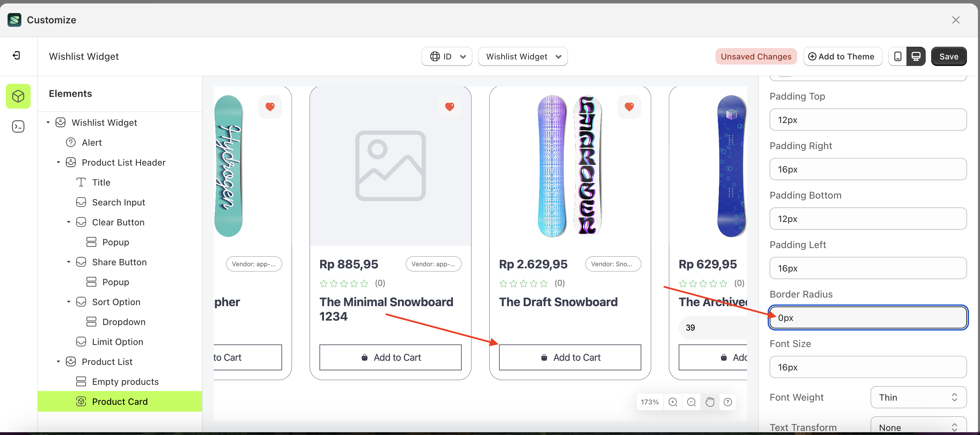The width and height of the screenshot is (980, 435).
Task: Select the desktop preview icon
Action: [x=916, y=56]
